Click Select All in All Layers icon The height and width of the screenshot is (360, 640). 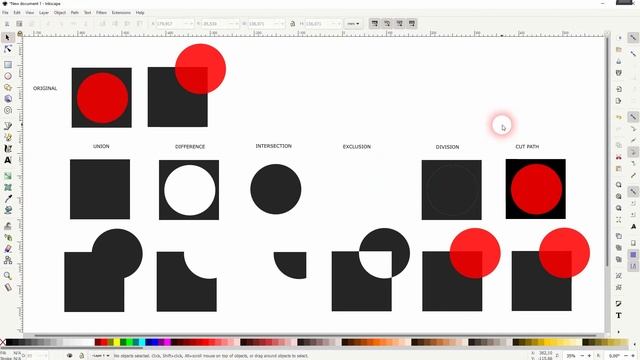point(19,24)
